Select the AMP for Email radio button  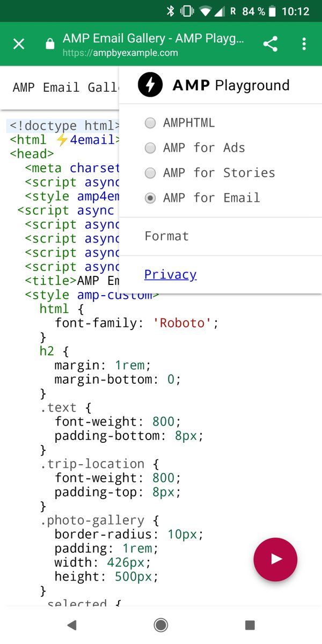tap(151, 198)
